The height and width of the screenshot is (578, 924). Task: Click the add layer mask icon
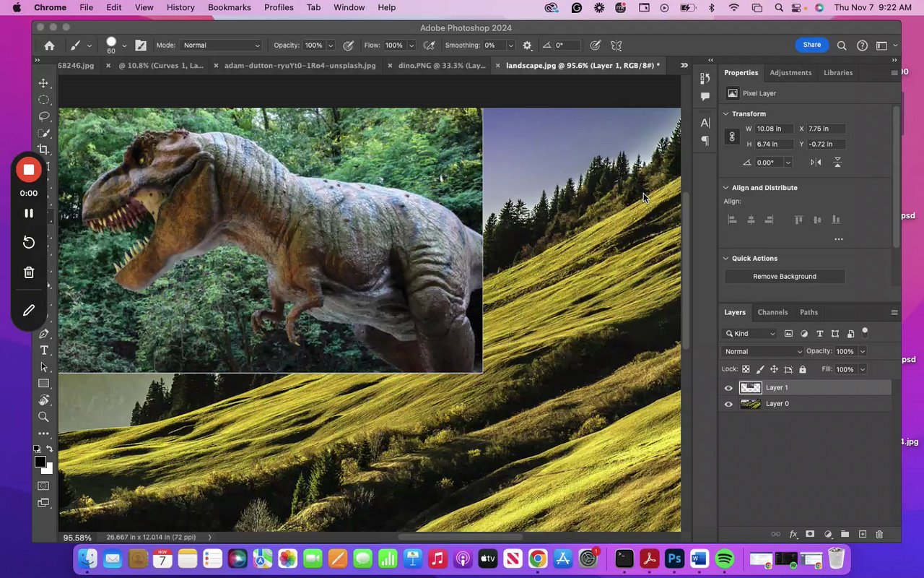tap(810, 534)
